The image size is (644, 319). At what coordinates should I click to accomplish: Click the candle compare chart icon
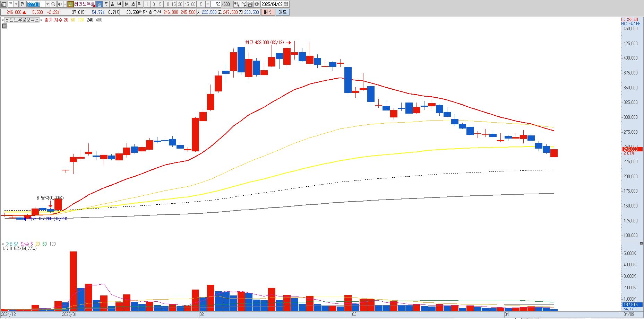coord(237,4)
